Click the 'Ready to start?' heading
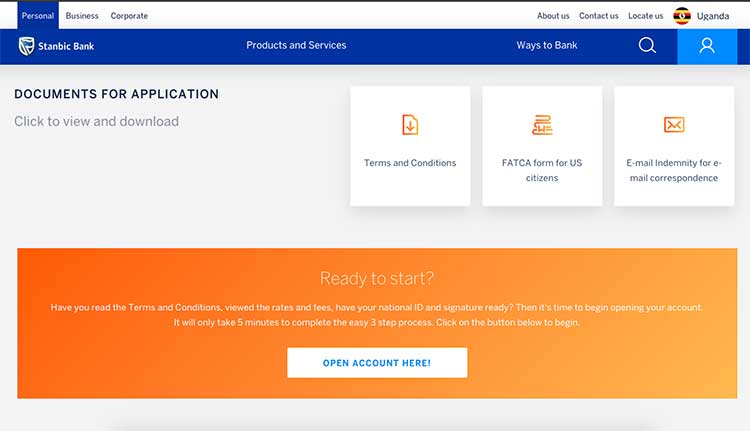 tap(377, 278)
